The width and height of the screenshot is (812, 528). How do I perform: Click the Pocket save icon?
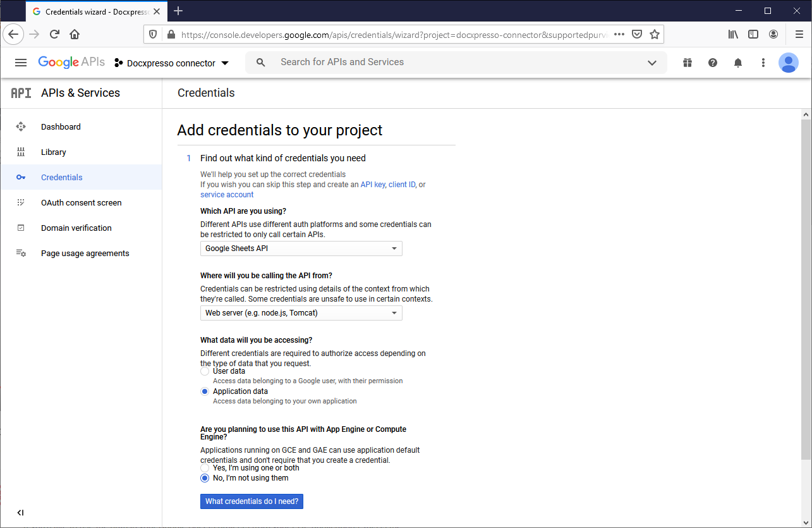click(x=638, y=34)
